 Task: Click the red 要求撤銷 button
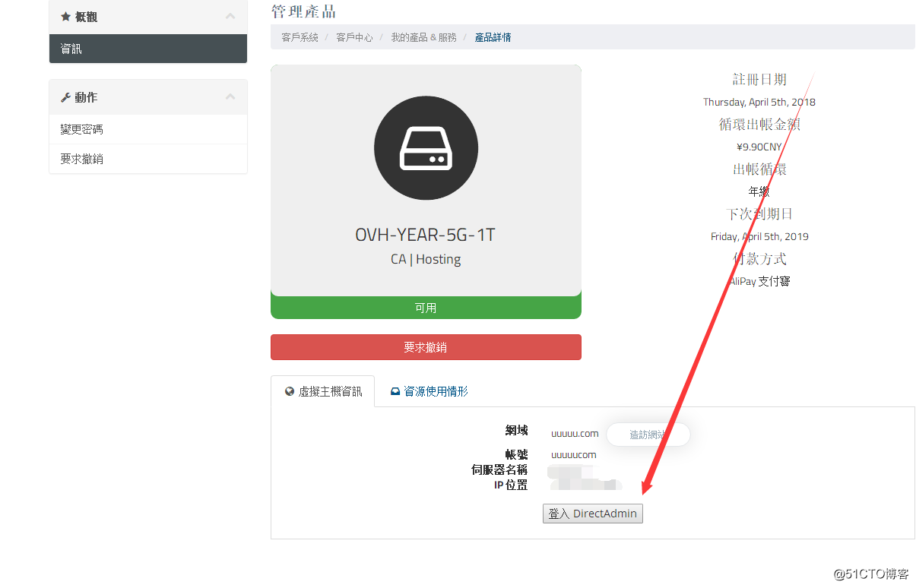[x=426, y=347]
